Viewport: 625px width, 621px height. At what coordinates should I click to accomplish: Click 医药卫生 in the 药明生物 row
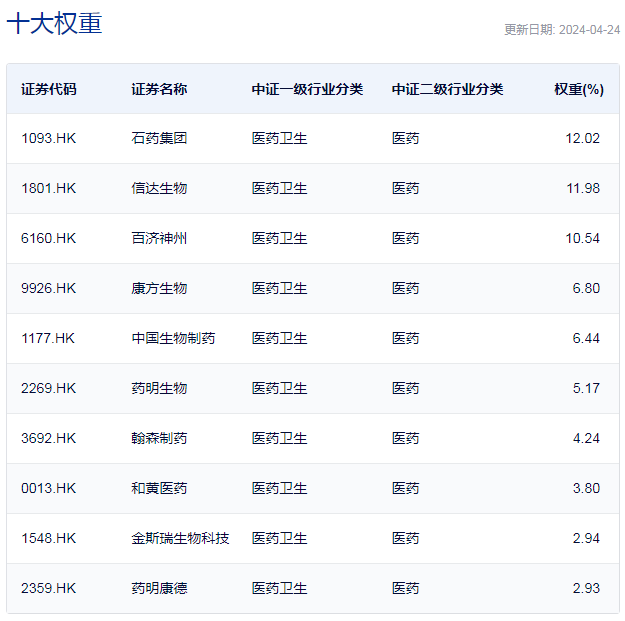click(279, 388)
